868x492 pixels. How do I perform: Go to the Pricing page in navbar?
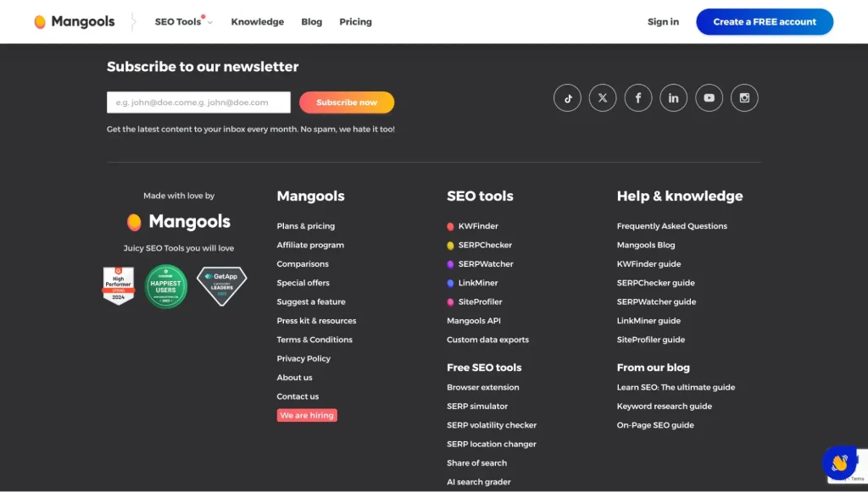click(x=355, y=22)
